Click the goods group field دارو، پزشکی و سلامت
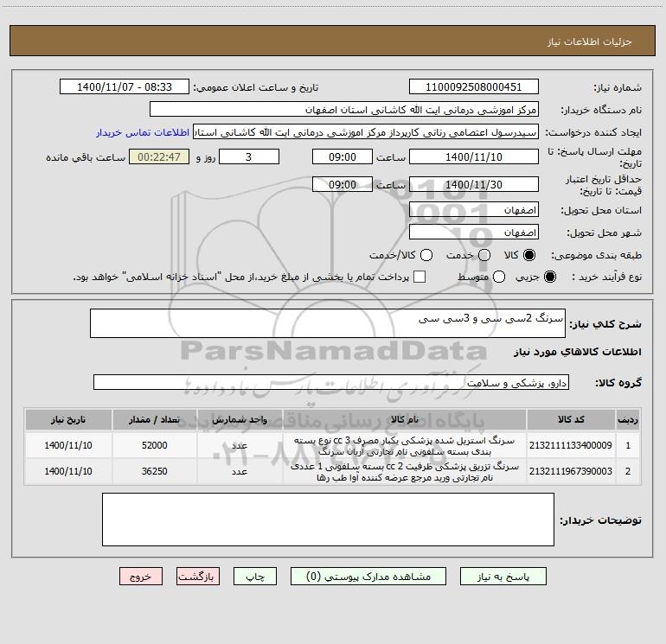 pos(331,382)
